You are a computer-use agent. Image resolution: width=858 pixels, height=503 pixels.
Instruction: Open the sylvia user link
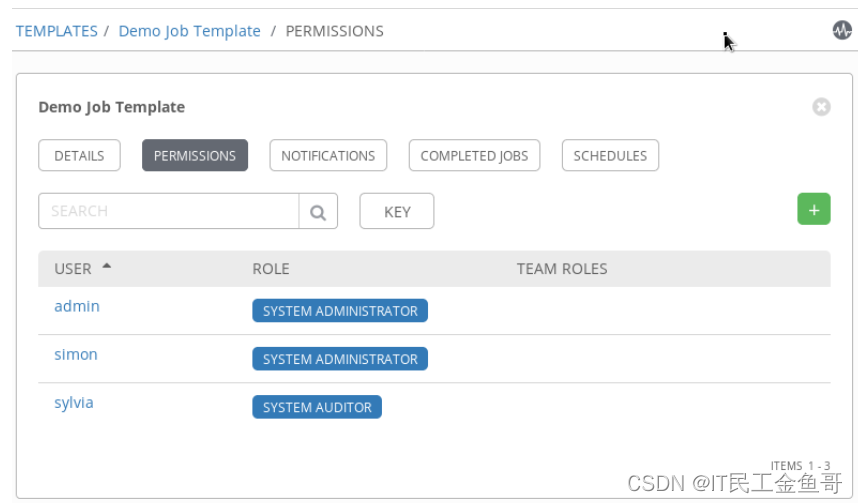(x=74, y=402)
